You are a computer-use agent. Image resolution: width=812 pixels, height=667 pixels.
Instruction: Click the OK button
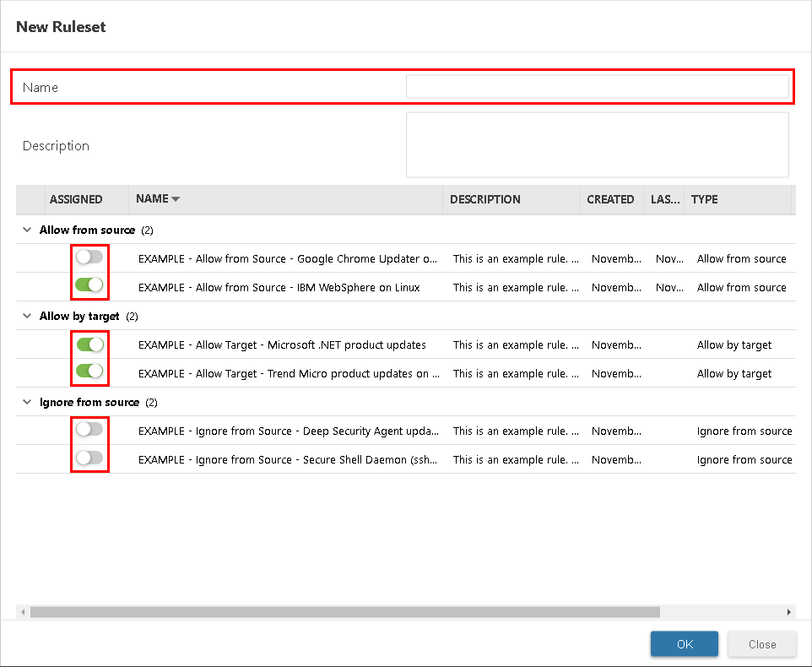coord(684,643)
